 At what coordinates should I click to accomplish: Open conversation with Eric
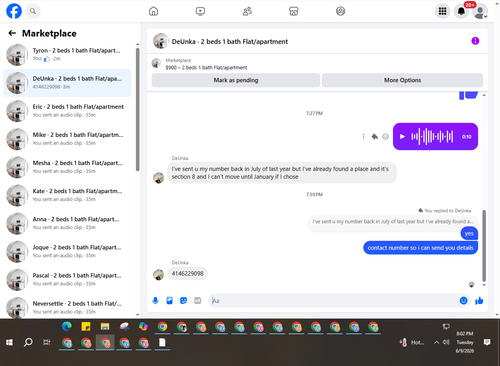(x=68, y=111)
